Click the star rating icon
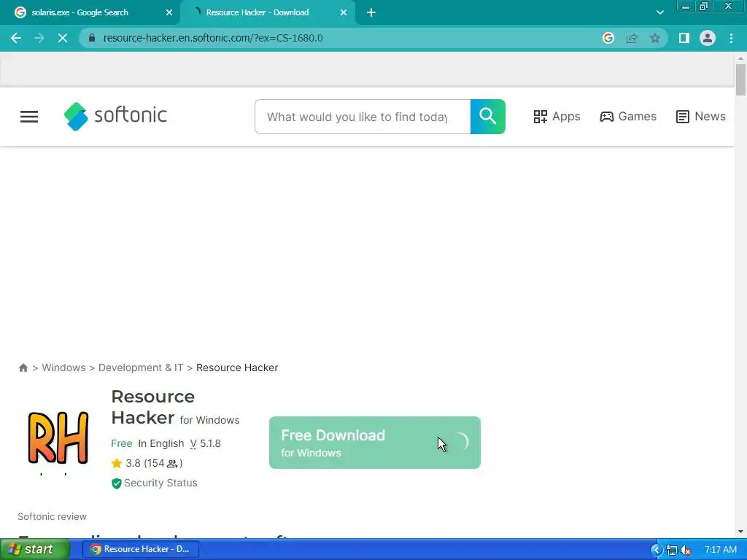The width and height of the screenshot is (747, 560). [x=117, y=463]
